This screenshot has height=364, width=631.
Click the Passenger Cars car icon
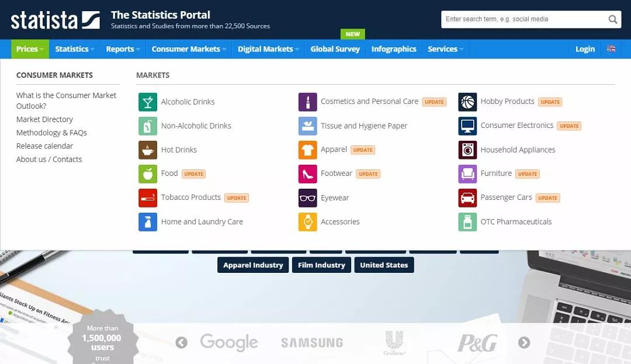tap(467, 198)
